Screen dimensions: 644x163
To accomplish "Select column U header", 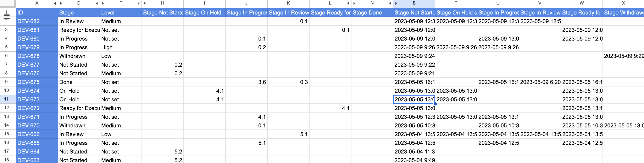I will tap(498, 3).
